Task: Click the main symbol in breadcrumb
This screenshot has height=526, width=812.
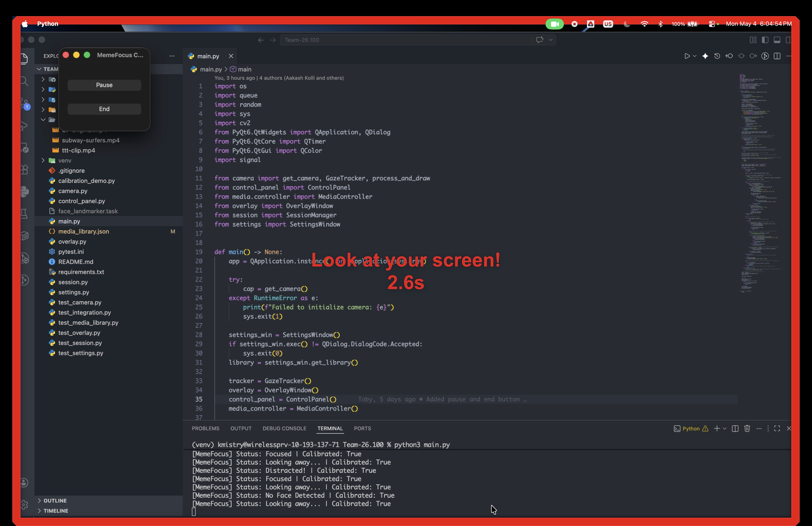Action: (244, 69)
